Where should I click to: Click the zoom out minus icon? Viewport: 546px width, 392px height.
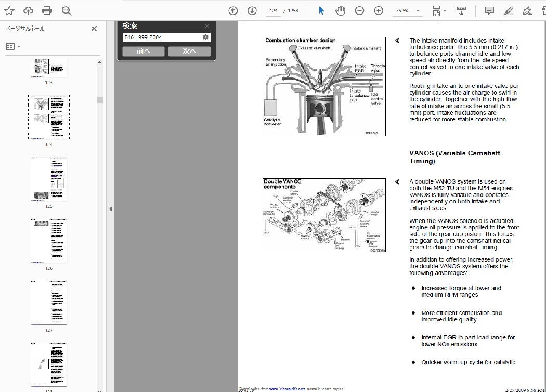point(359,11)
